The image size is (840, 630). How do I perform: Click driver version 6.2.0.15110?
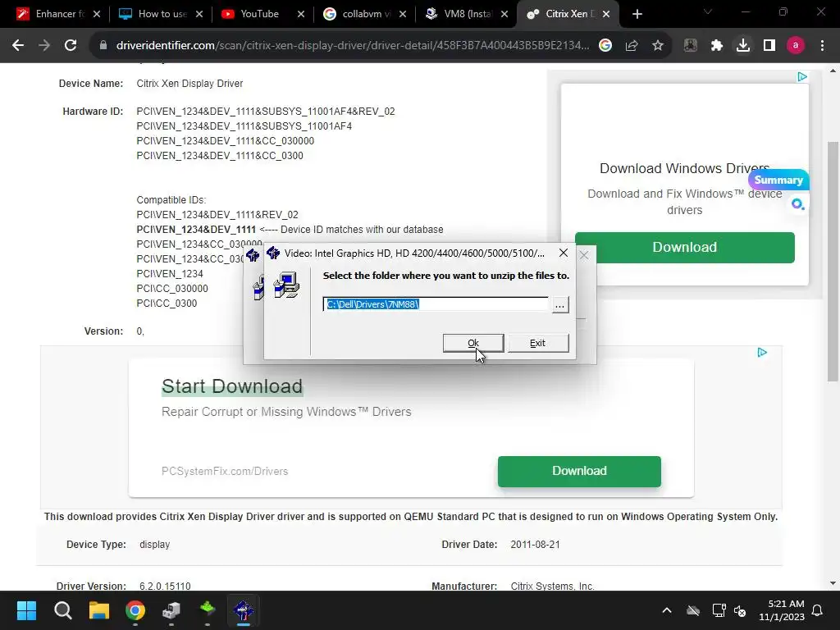click(x=165, y=586)
